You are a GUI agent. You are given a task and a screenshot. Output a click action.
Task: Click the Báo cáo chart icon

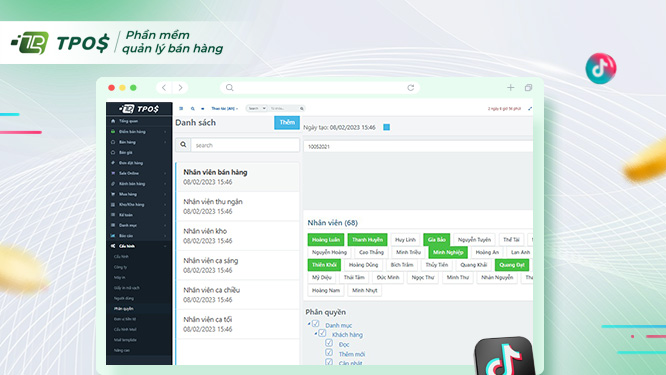click(x=113, y=236)
